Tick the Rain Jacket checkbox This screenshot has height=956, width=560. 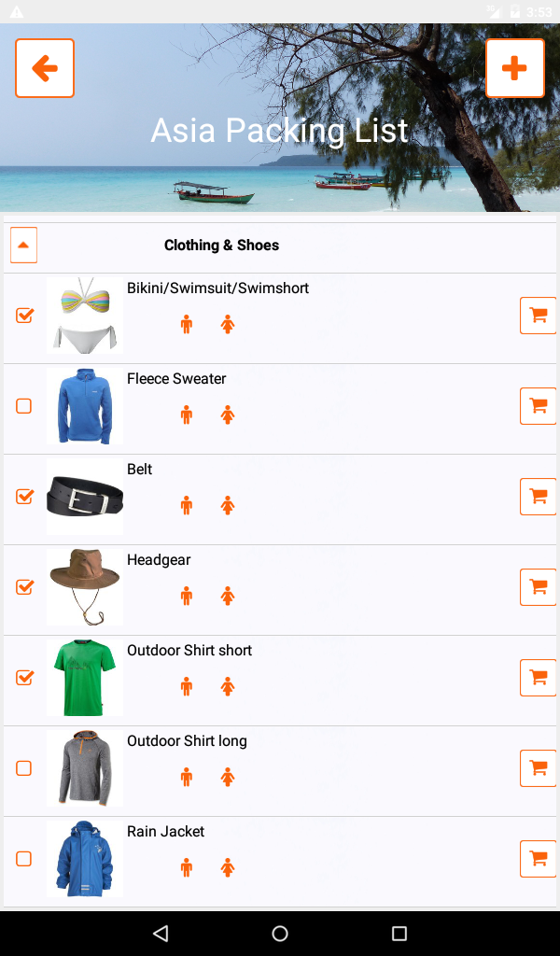(23, 859)
